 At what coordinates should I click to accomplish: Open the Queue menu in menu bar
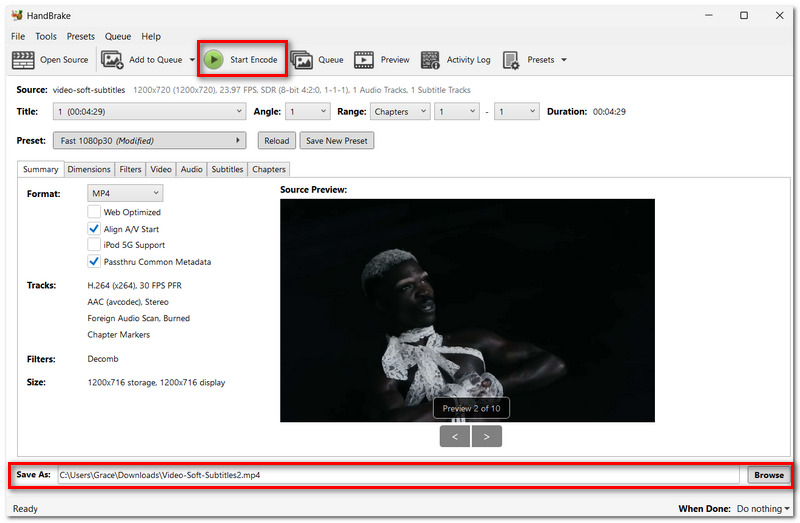(x=118, y=36)
